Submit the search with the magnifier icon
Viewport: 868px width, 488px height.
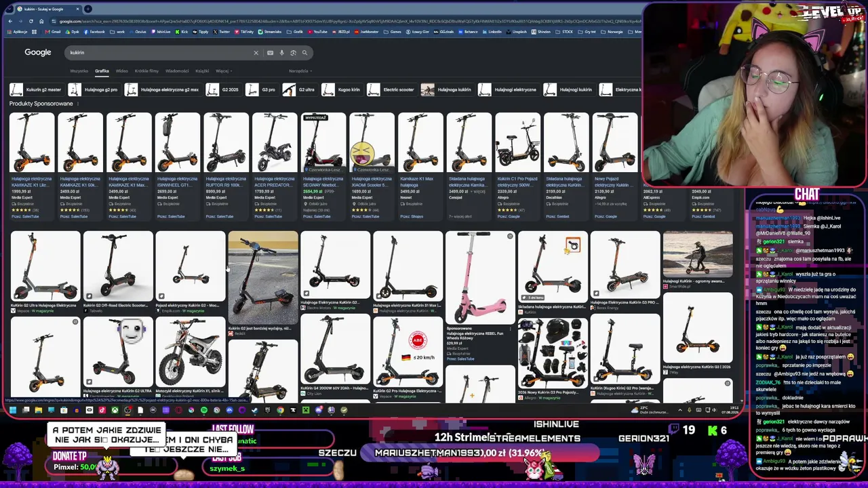[x=304, y=52]
